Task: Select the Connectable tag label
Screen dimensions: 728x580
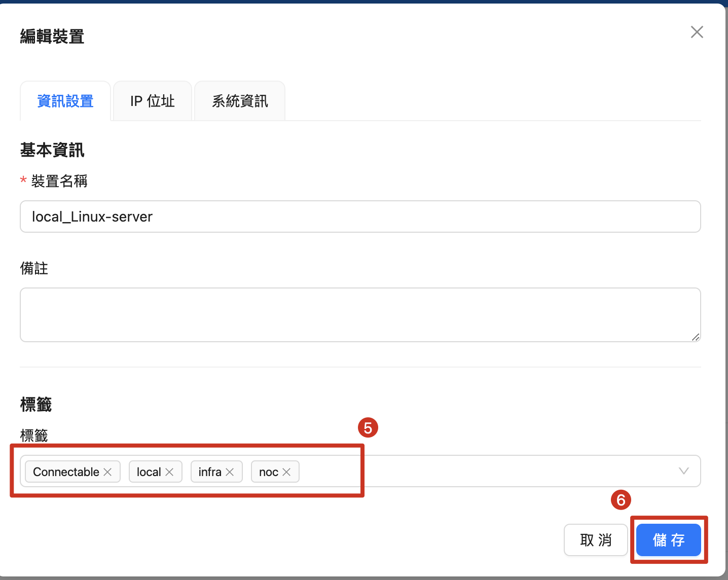Action: coord(66,472)
